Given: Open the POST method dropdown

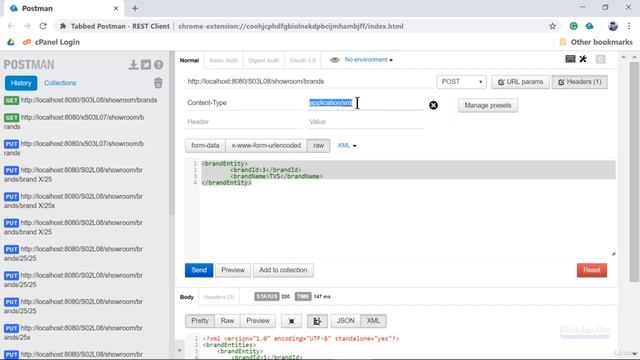Looking at the screenshot, I should (x=462, y=82).
